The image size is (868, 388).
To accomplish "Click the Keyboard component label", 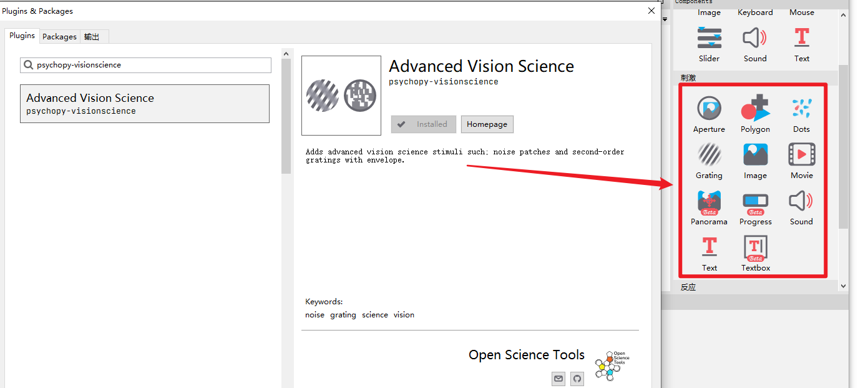I will [755, 12].
